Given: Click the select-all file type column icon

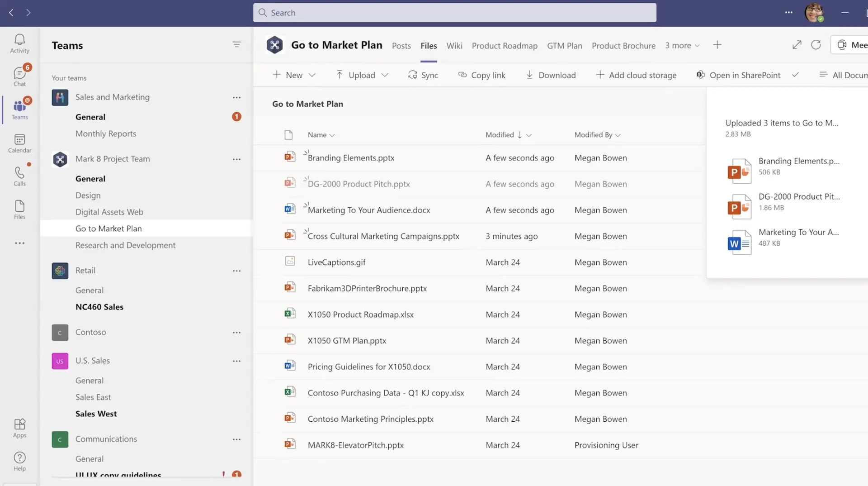Looking at the screenshot, I should tap(288, 135).
